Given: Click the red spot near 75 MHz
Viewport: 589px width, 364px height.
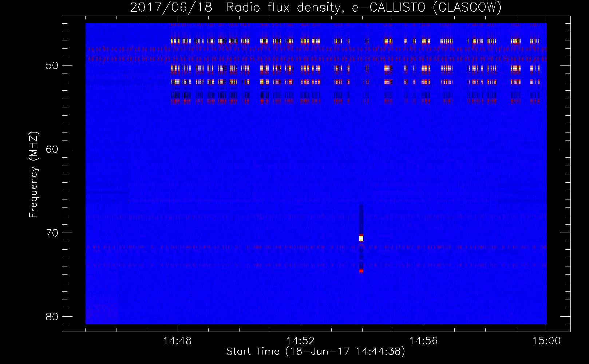Looking at the screenshot, I should (361, 271).
